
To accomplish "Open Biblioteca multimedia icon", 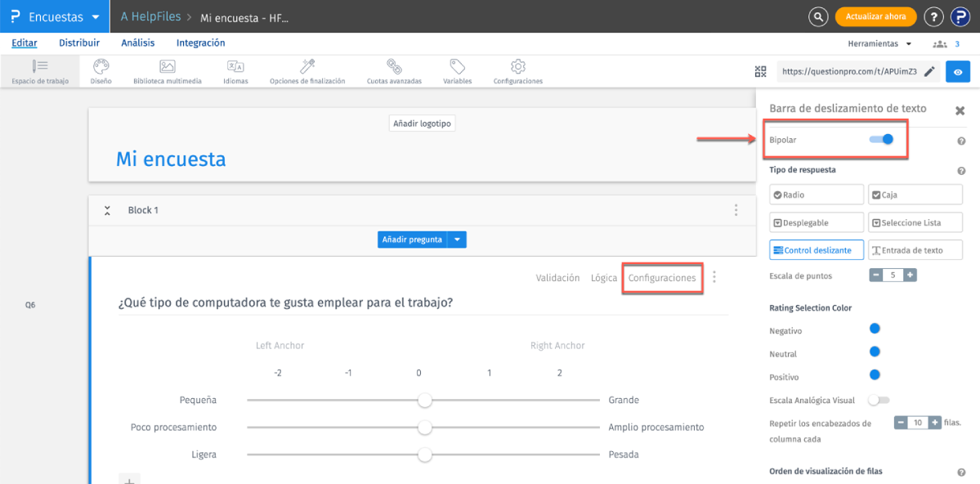I will (167, 66).
